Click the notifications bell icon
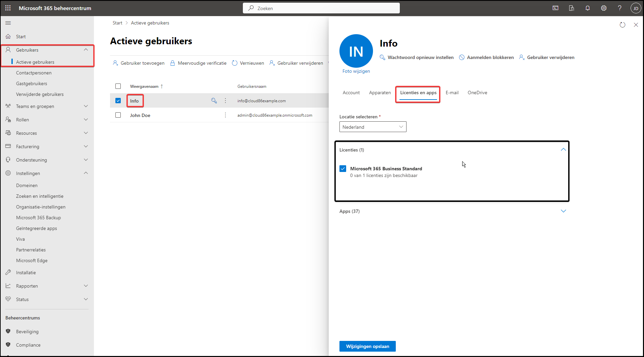The height and width of the screenshot is (357, 644). (588, 8)
